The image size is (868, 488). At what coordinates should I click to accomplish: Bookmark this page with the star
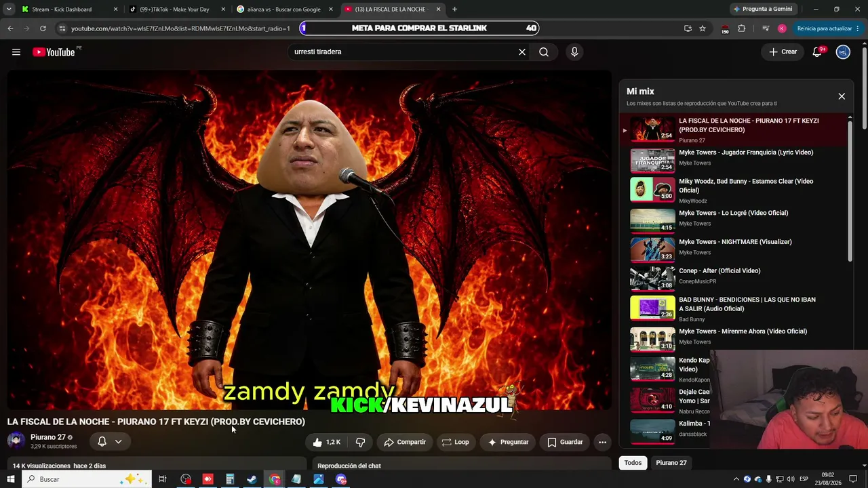[x=703, y=28]
